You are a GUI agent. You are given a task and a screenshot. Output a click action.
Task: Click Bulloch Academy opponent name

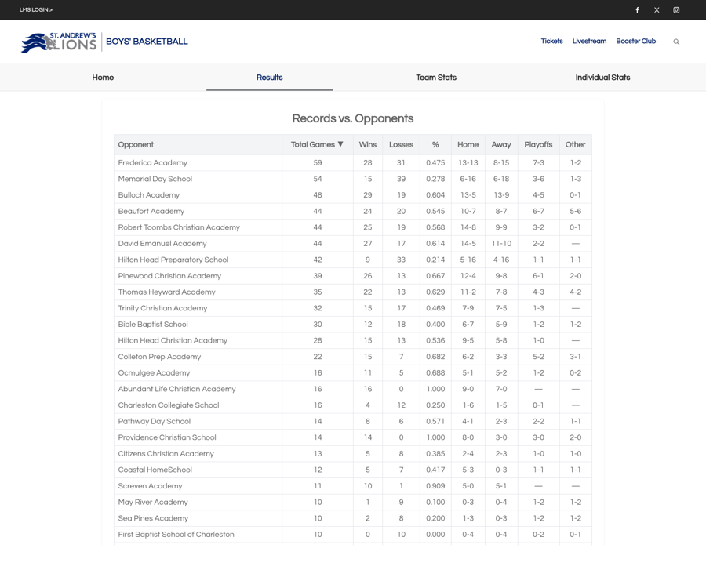point(148,195)
